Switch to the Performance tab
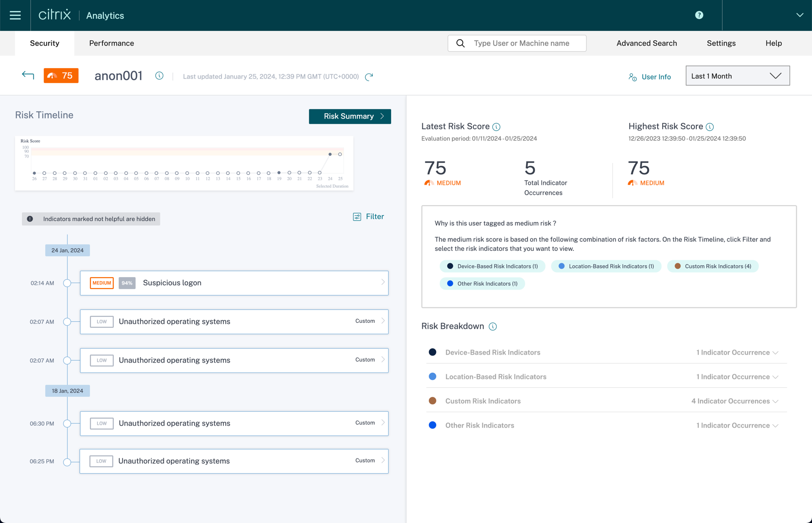 click(x=112, y=43)
